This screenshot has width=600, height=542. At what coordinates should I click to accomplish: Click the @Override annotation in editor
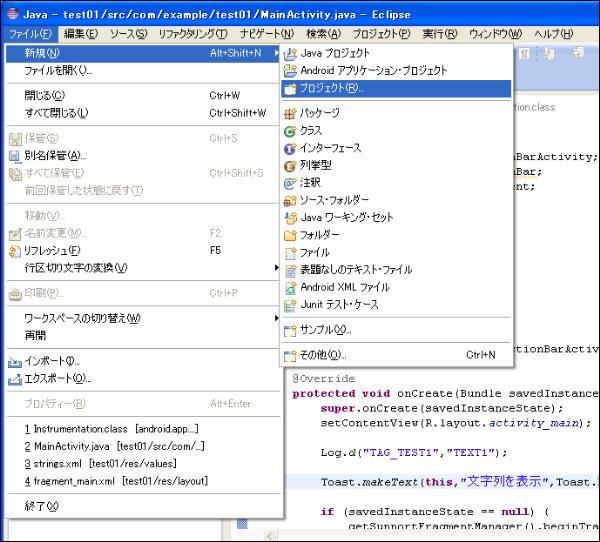click(x=324, y=379)
